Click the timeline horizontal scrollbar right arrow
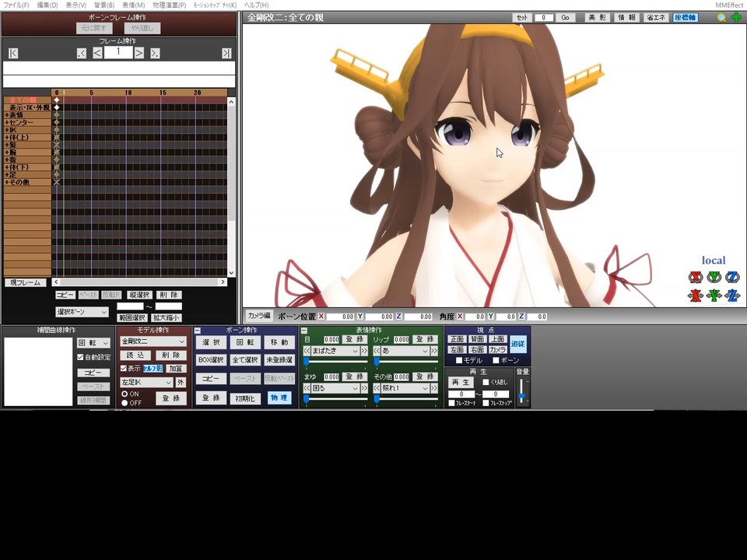The width and height of the screenshot is (747, 560). [223, 282]
